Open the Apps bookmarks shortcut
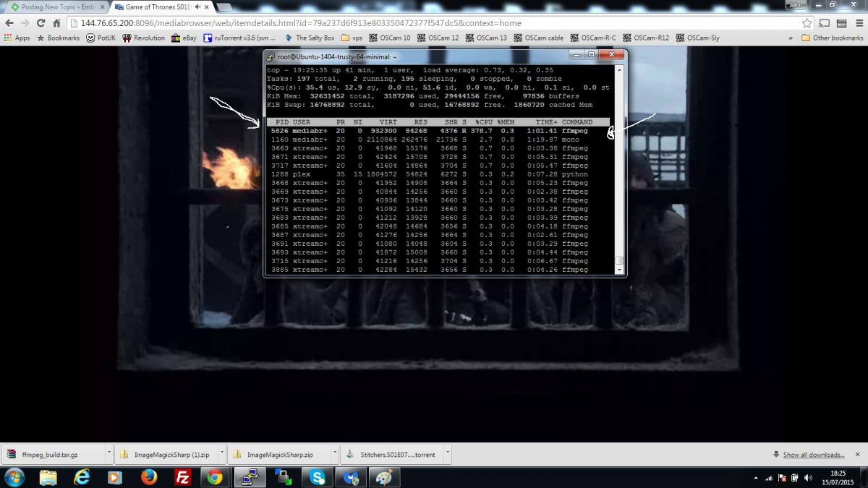 point(17,38)
